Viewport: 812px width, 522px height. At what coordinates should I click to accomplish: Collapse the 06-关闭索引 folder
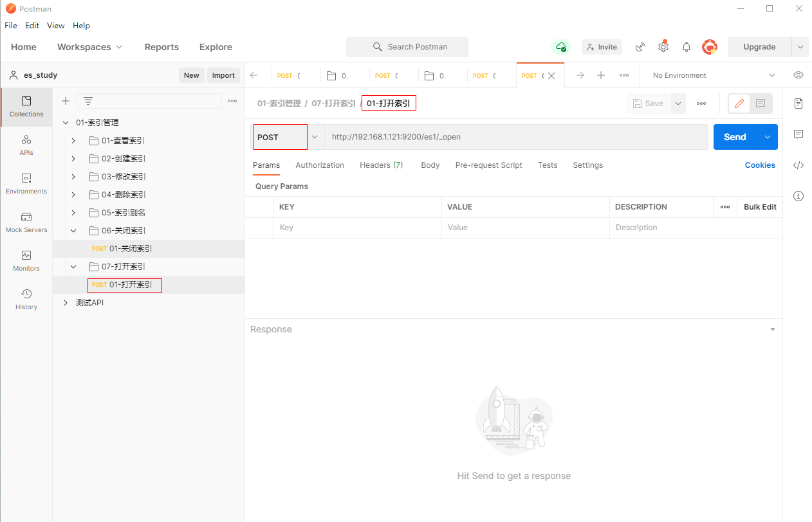pyautogui.click(x=73, y=231)
